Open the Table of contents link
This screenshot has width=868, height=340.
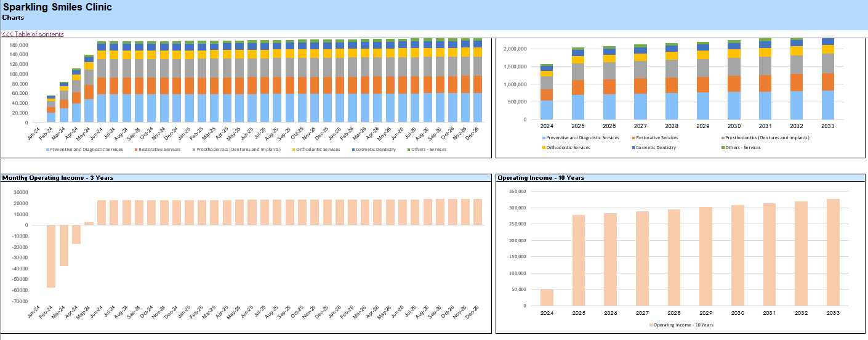(x=33, y=34)
